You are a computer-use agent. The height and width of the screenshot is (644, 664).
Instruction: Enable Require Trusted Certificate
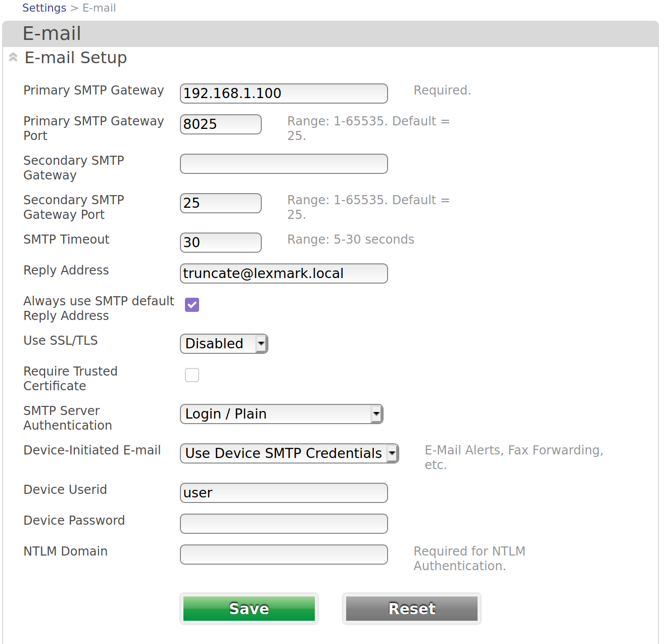192,375
